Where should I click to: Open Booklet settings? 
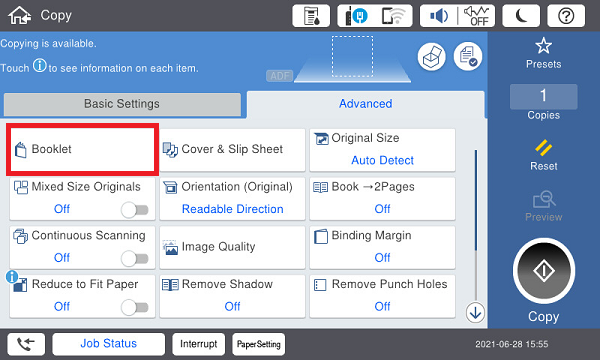(82, 149)
